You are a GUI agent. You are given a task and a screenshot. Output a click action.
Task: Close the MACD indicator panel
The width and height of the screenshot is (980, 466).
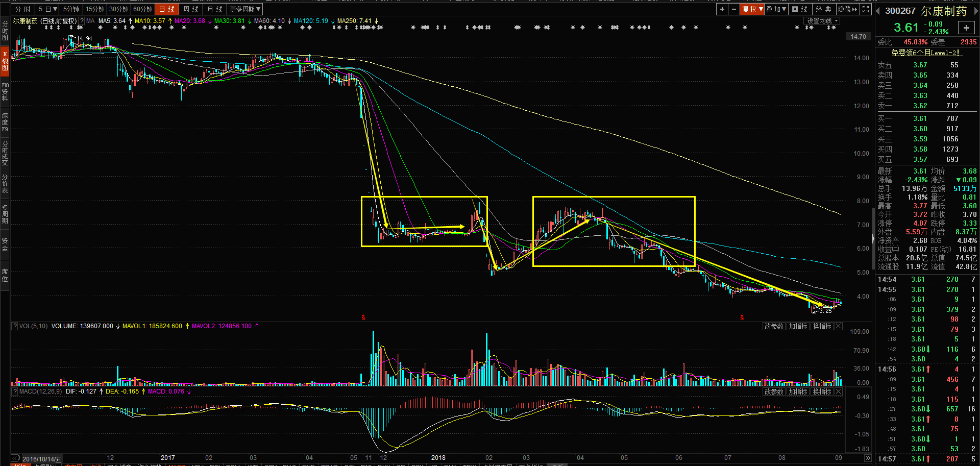(838, 391)
